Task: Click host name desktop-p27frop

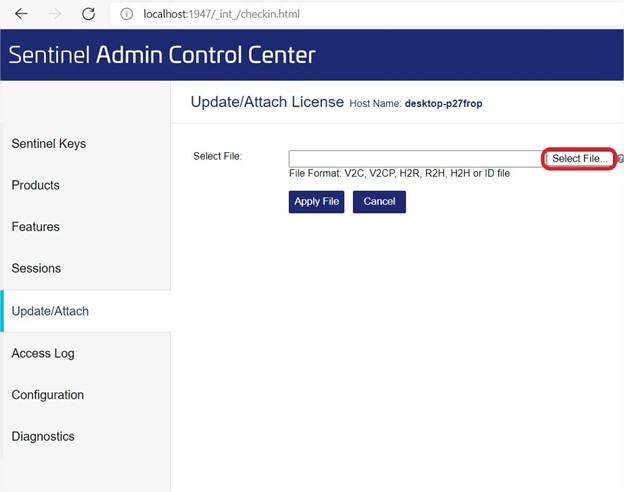Action: coord(443,103)
